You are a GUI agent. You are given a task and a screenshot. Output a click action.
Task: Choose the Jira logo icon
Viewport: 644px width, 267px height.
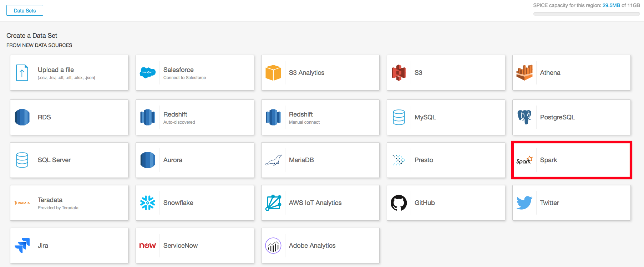22,246
